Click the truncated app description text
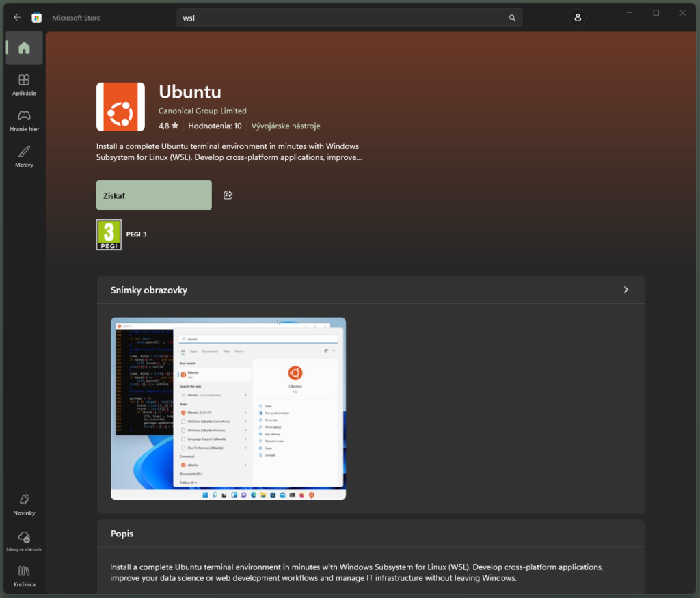The height and width of the screenshot is (598, 700). click(x=229, y=152)
